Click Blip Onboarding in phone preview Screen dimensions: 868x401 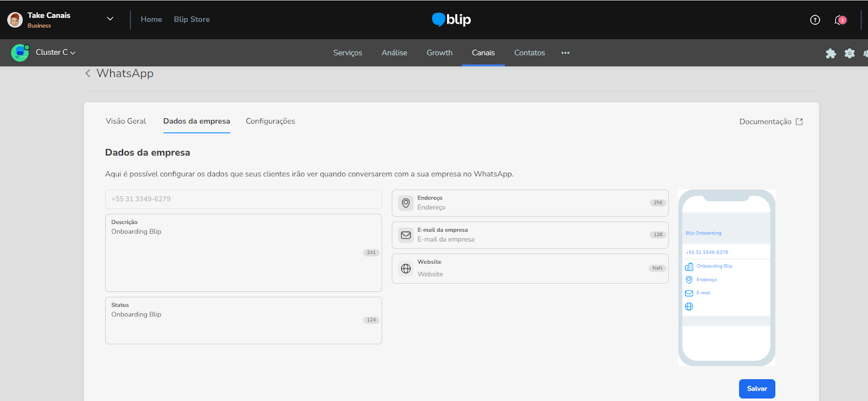tap(703, 233)
